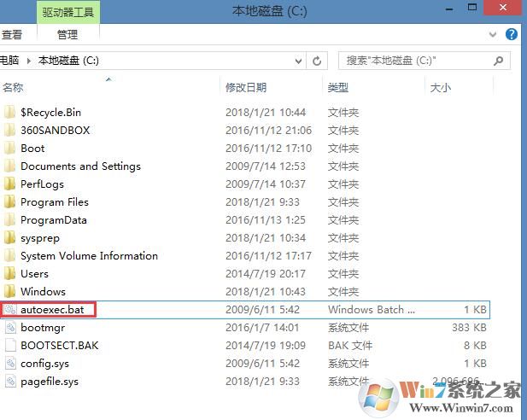
Task: Open the 查看 ribbon tab
Action: click(12, 35)
